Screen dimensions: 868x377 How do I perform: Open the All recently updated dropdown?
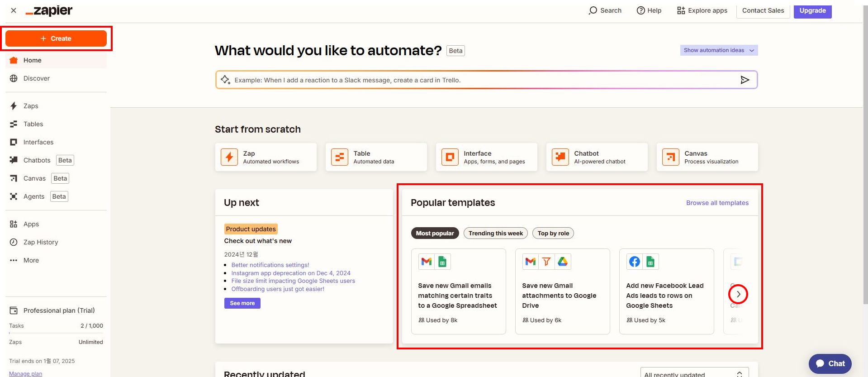coord(695,373)
